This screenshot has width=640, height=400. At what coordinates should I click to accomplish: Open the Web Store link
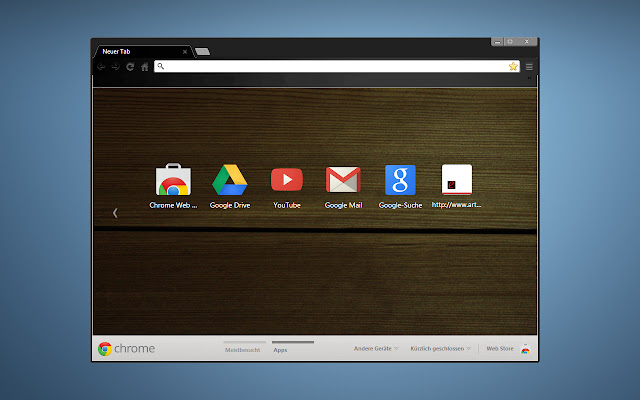pos(500,349)
